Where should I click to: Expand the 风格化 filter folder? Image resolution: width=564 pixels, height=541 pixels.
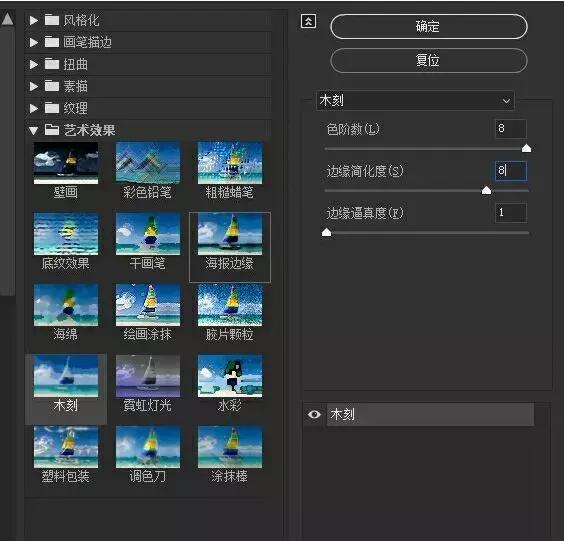[x=34, y=21]
